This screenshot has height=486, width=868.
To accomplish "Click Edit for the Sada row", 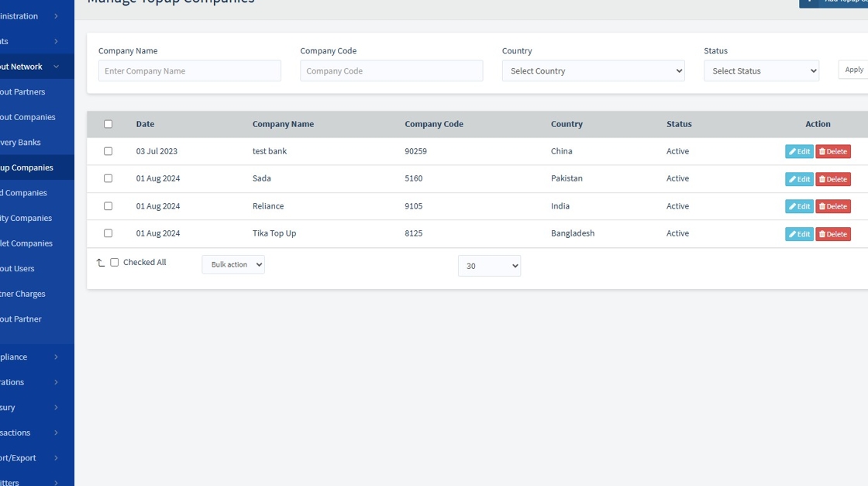I will (799, 179).
